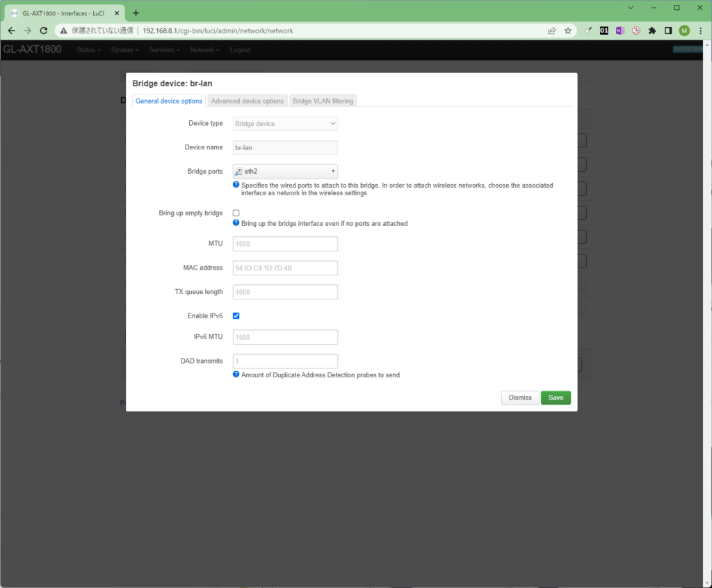Click the OneNote Web Clipper extension icon
This screenshot has height=588, width=712.
click(x=620, y=30)
